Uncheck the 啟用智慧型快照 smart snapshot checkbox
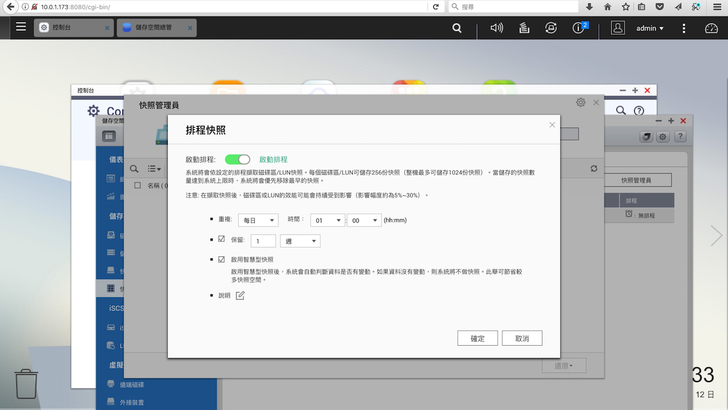728x410 pixels. pos(222,259)
